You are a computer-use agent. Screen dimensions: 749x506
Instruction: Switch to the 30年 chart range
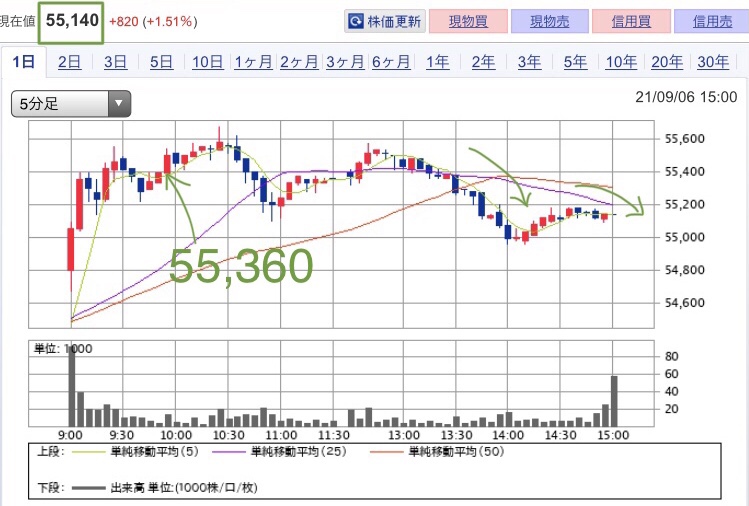[713, 62]
